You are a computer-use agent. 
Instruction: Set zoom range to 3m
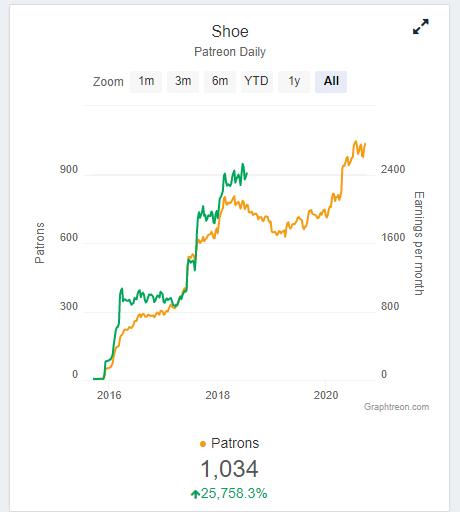tap(183, 82)
